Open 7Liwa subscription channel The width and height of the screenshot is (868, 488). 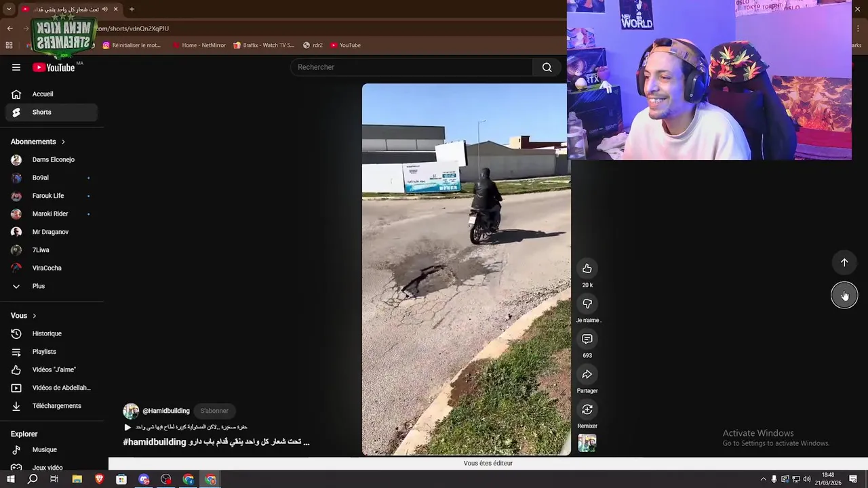[x=52, y=250]
